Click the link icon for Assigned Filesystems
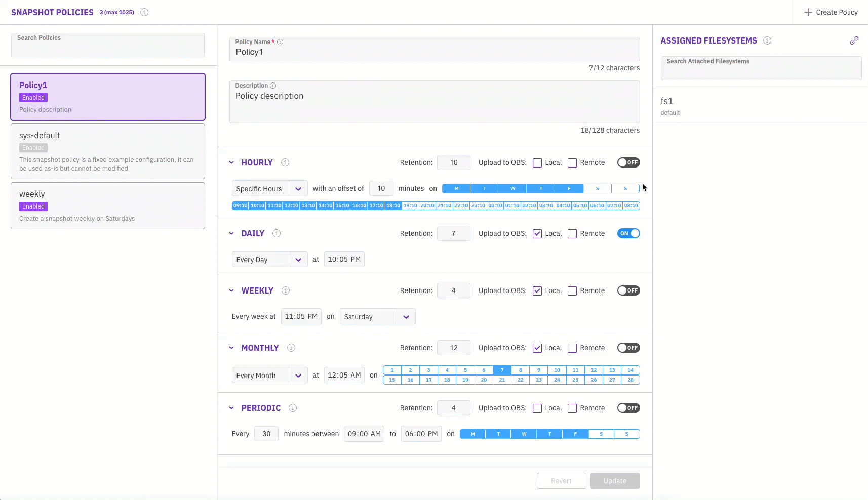 pyautogui.click(x=854, y=40)
